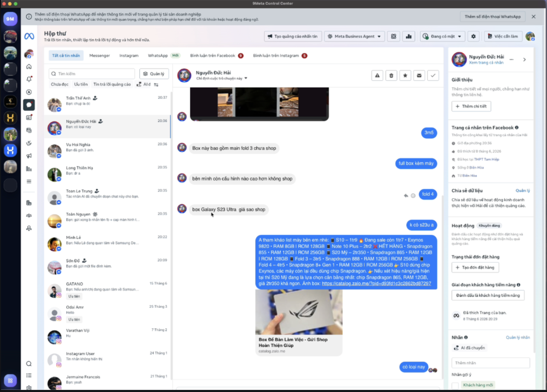547x392 pixels.
Task: Toggle the AI filter chip
Action: pyautogui.click(x=144, y=84)
